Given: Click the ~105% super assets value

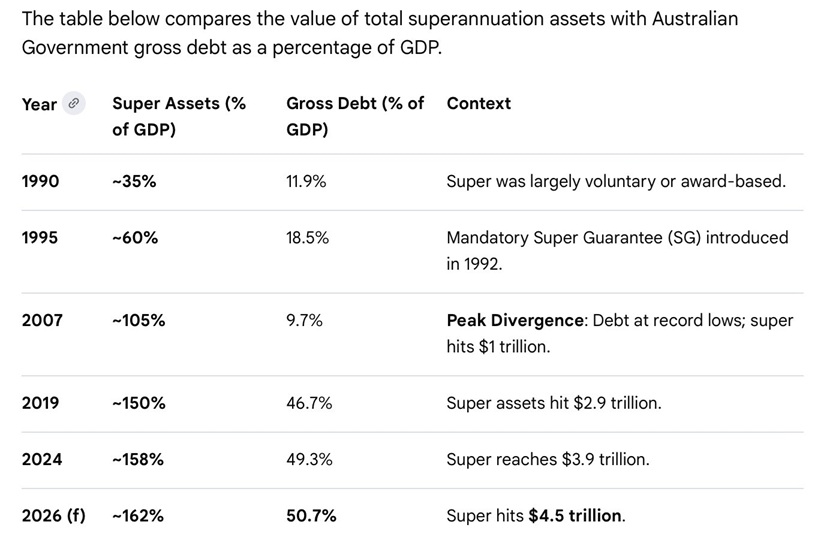Looking at the screenshot, I should [x=138, y=320].
